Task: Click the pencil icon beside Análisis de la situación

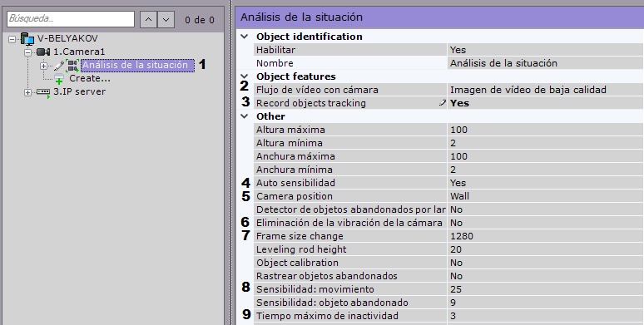Action: click(59, 65)
